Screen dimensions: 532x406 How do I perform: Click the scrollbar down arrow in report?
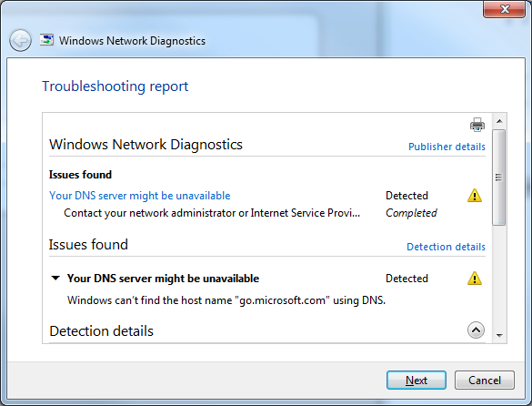tap(499, 335)
